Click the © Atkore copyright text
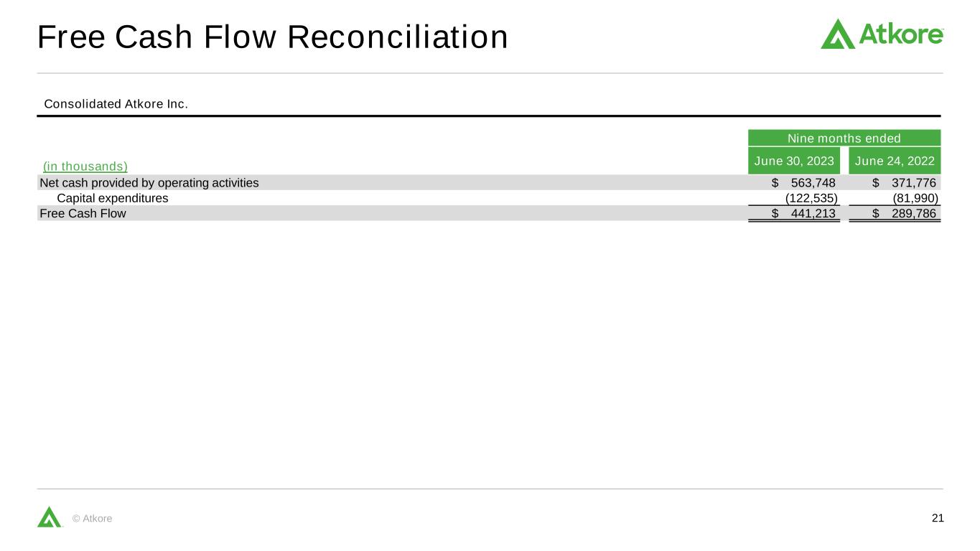The height and width of the screenshot is (551, 980). pyautogui.click(x=93, y=519)
